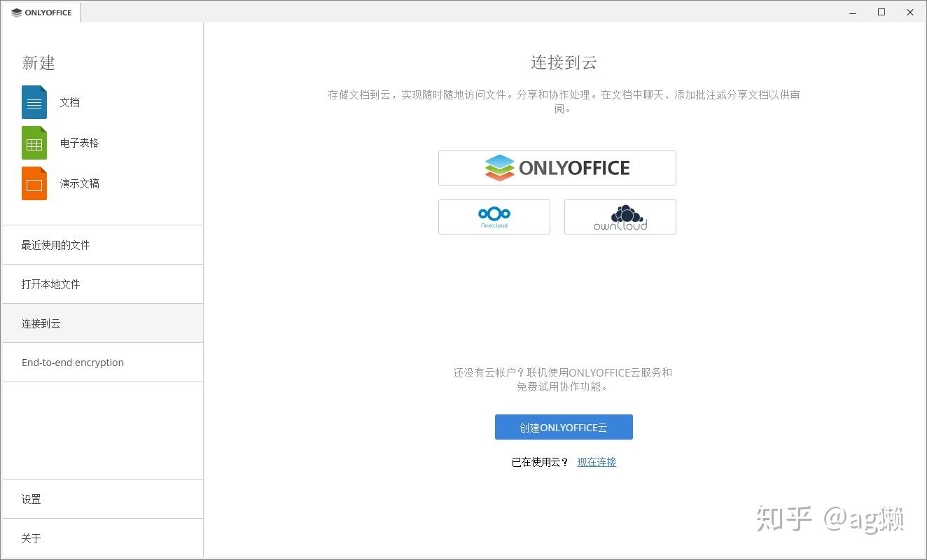Choose the ownCloud provider button

(x=620, y=217)
